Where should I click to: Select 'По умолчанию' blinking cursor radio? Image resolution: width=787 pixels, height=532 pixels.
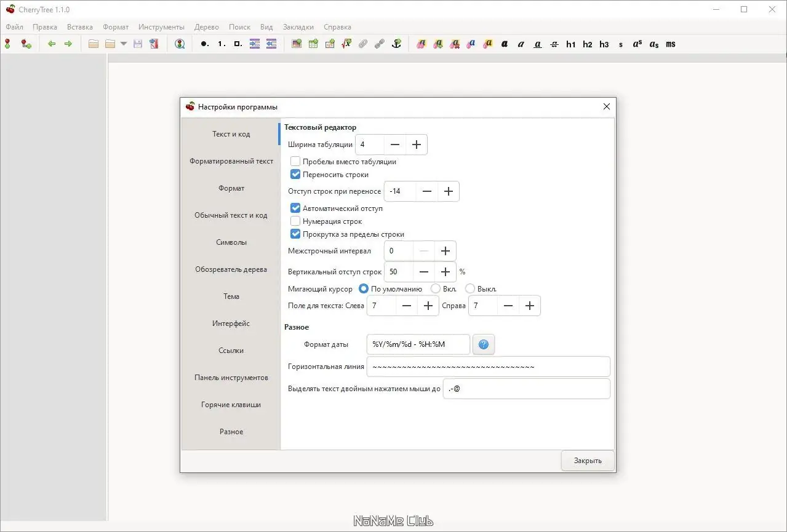(364, 288)
